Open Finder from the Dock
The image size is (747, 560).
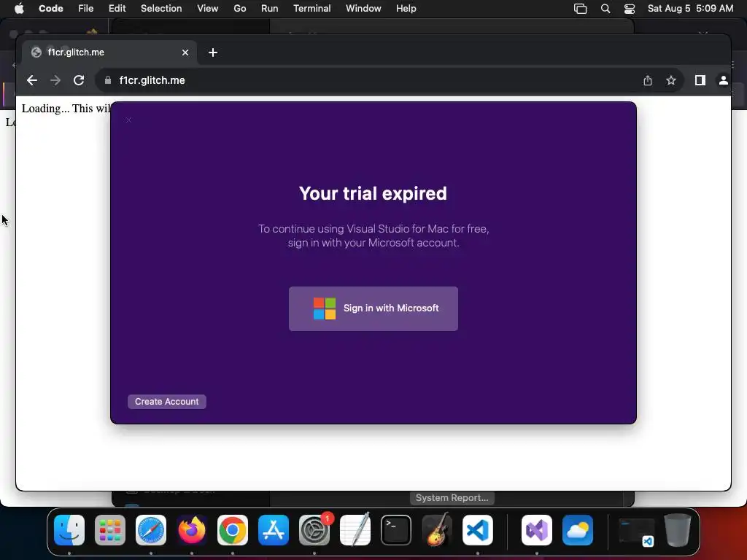tap(69, 530)
